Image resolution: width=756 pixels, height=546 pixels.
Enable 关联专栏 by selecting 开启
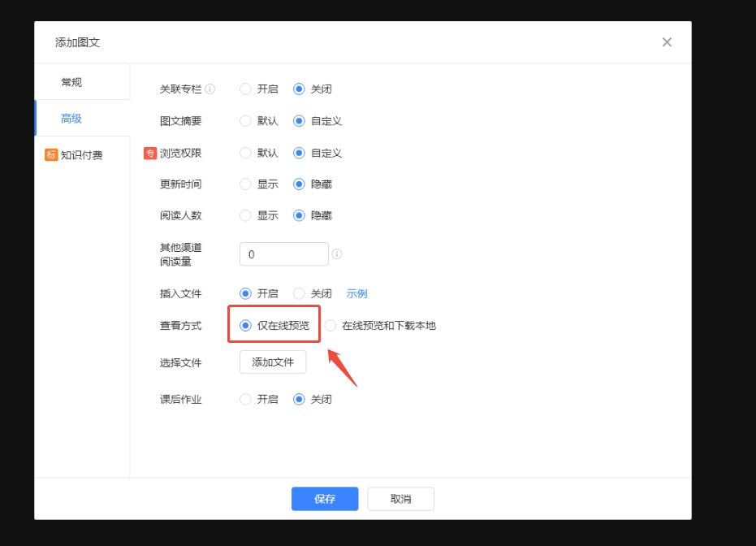(x=246, y=89)
